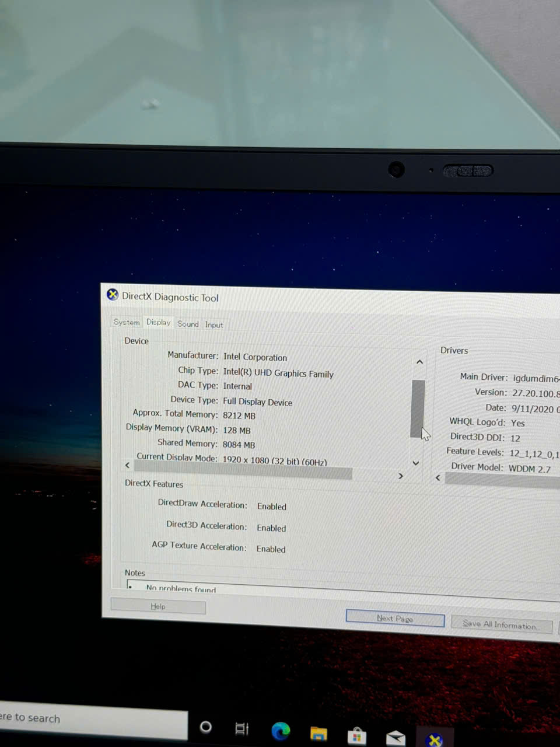Select the DirectDraw Acceleration 'Enabled' value
The image size is (560, 747).
tap(272, 507)
